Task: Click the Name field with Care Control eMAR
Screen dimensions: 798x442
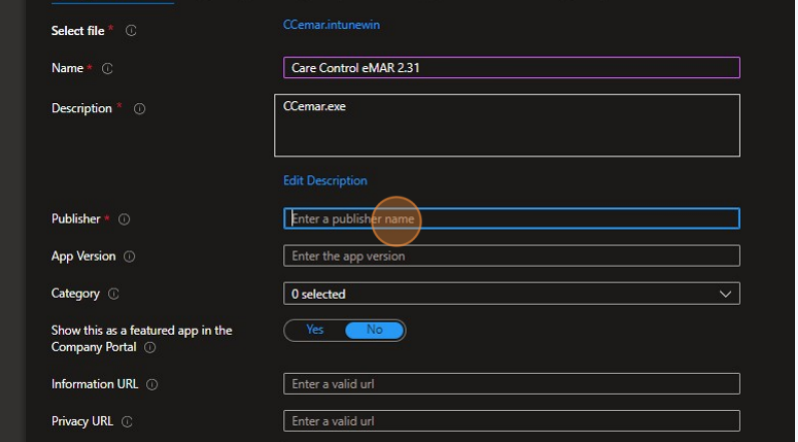Action: click(511, 68)
